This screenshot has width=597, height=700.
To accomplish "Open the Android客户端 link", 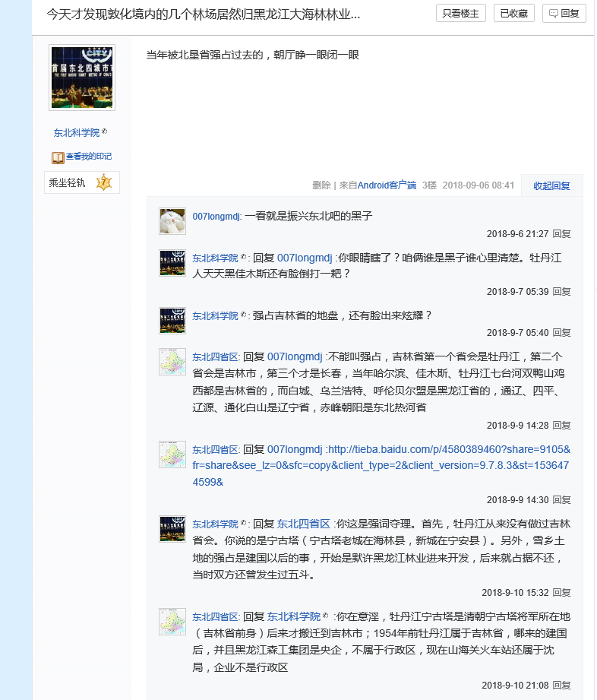I will tap(387, 185).
